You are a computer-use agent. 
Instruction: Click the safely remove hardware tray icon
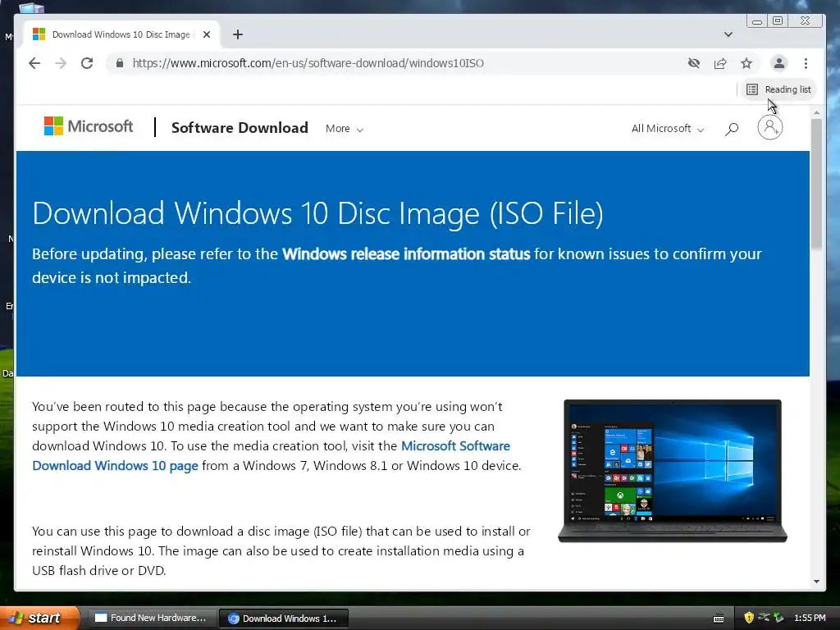(778, 618)
